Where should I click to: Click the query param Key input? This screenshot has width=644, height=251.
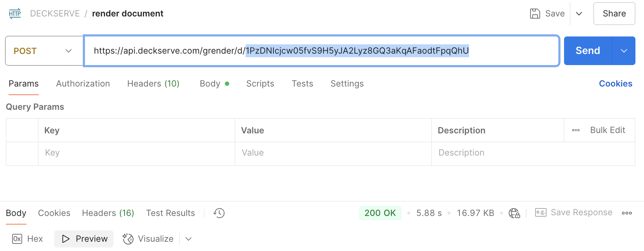click(136, 153)
